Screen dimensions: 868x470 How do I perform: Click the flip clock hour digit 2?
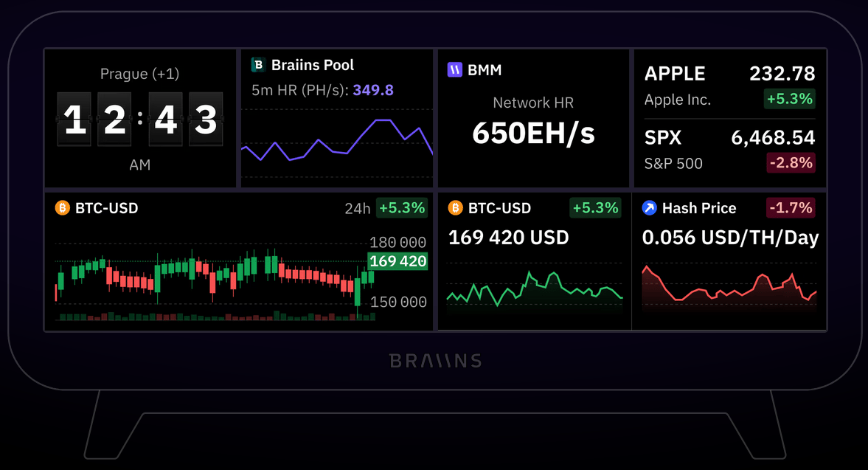114,119
